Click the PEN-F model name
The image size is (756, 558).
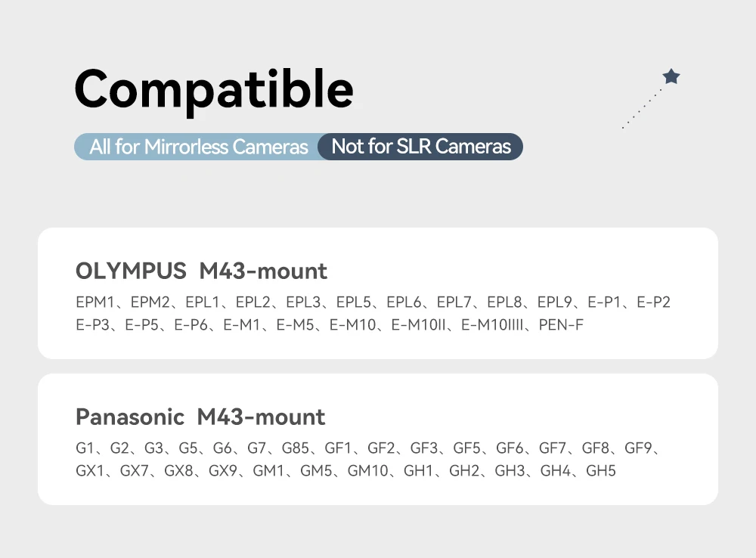pos(561,325)
